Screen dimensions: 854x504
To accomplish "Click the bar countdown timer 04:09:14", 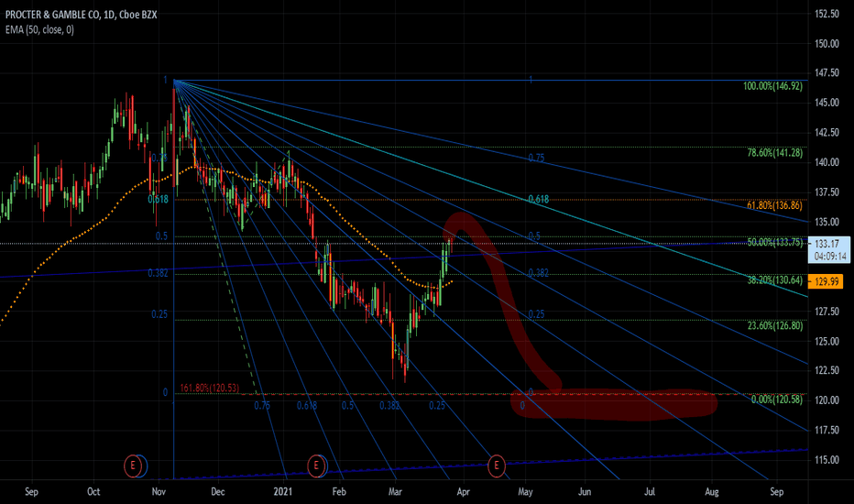I will 830,256.
